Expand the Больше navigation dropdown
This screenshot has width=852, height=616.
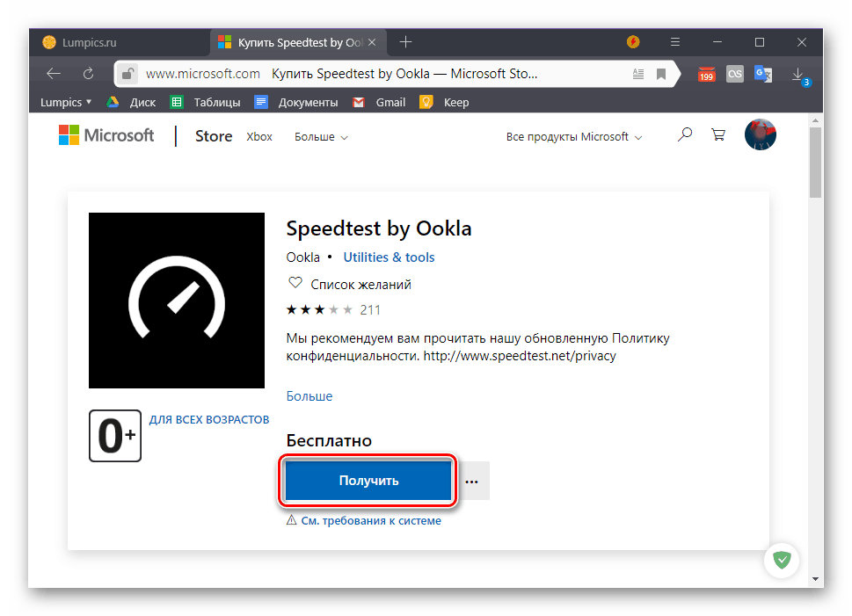click(x=321, y=137)
